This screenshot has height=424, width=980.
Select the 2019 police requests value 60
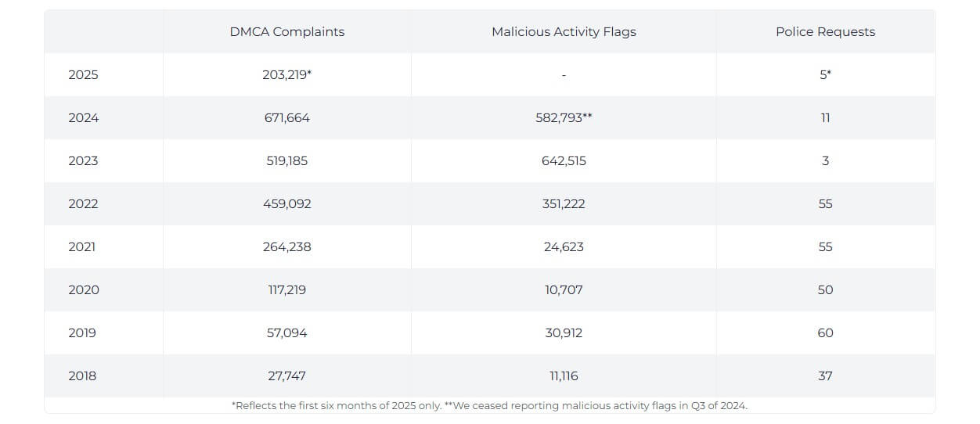pos(825,333)
